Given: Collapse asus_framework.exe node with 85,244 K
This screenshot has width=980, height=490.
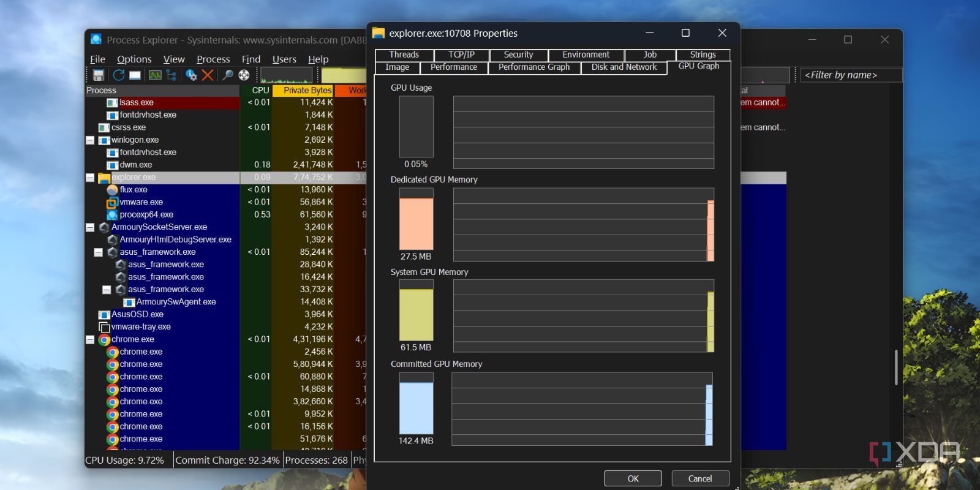Looking at the screenshot, I should click(x=98, y=252).
